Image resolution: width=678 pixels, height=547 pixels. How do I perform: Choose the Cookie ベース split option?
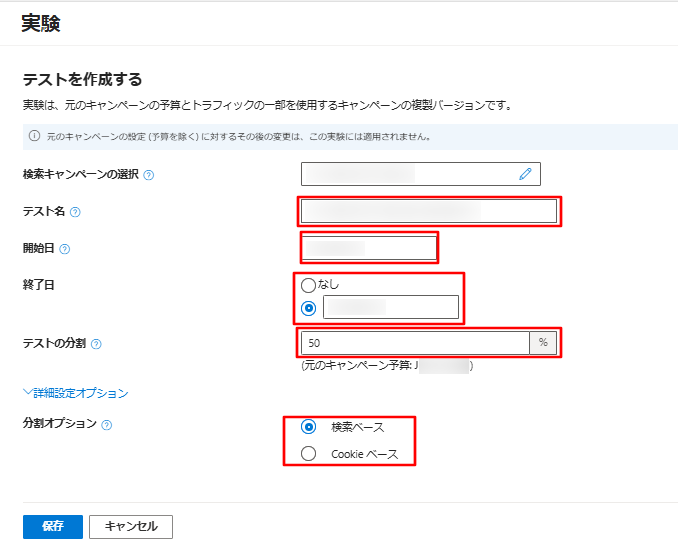click(309, 454)
